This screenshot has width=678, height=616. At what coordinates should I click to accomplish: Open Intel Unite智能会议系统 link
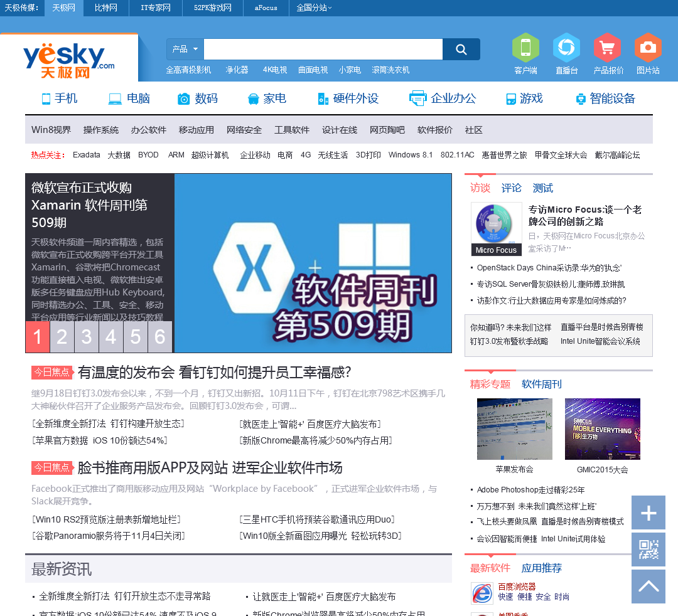(600, 341)
